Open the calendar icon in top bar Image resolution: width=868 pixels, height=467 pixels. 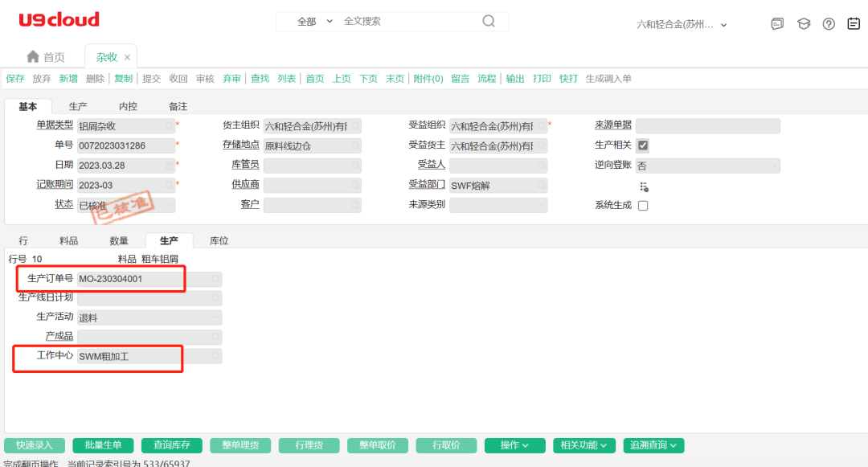854,24
